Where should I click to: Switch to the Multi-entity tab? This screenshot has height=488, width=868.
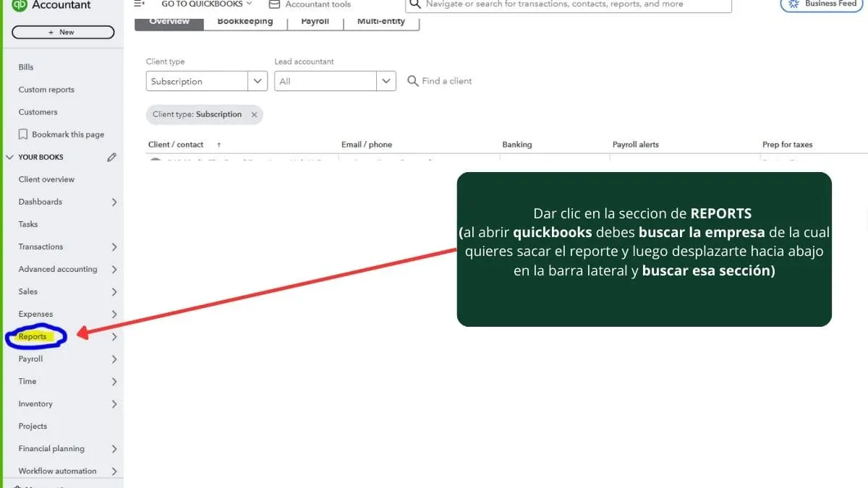click(x=381, y=22)
